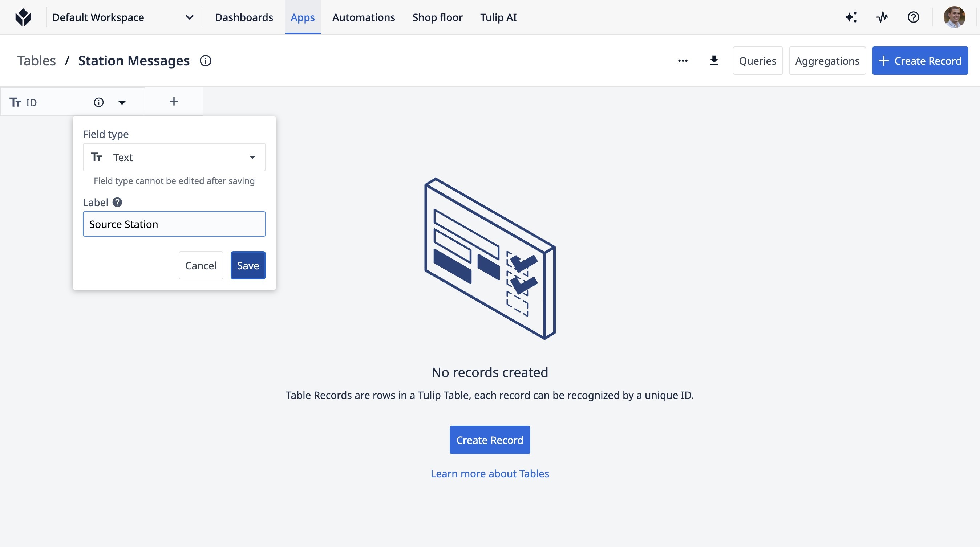Open the Automations menu

point(363,17)
